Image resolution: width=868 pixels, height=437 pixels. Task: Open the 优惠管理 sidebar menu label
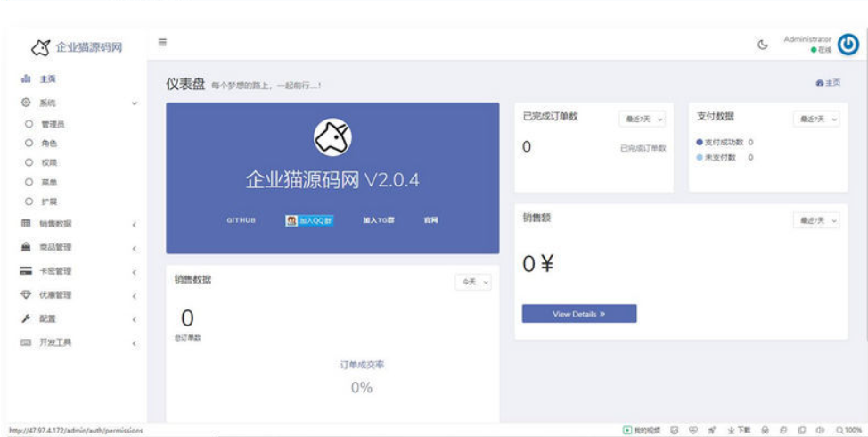pos(55,294)
